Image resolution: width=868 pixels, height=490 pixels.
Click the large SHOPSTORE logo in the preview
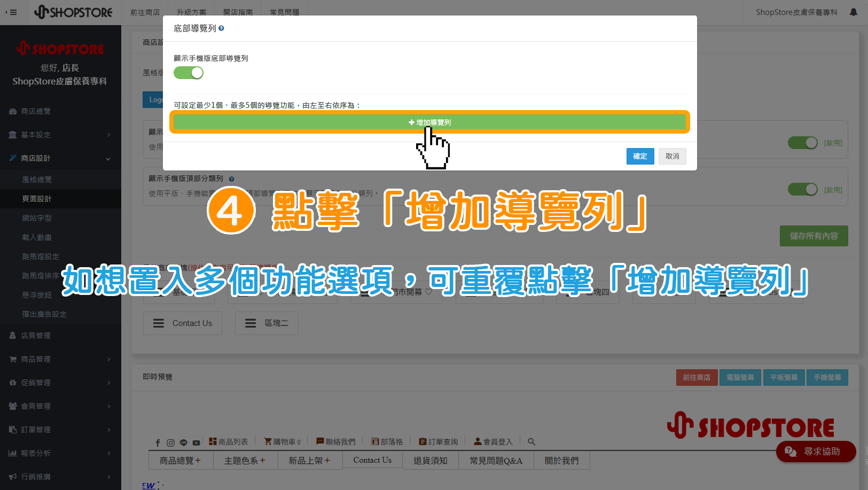[x=750, y=426]
